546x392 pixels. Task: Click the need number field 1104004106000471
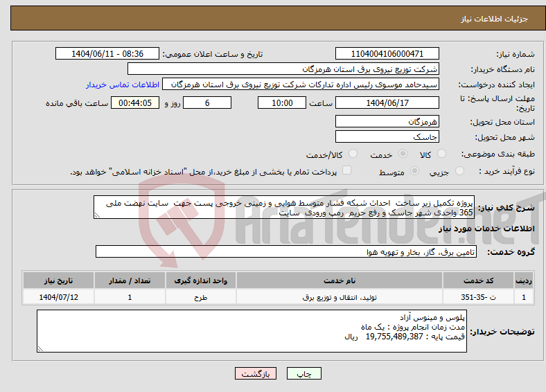click(387, 53)
